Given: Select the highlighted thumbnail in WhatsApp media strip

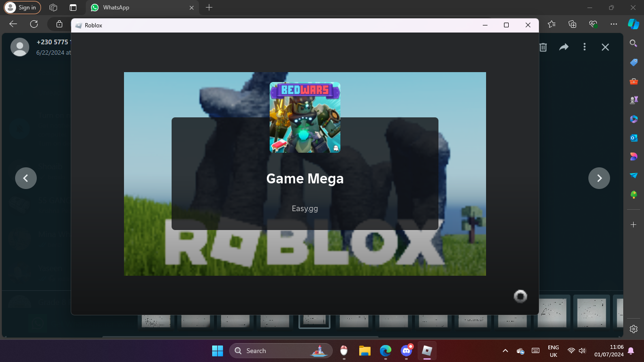Looking at the screenshot, I should click(314, 321).
